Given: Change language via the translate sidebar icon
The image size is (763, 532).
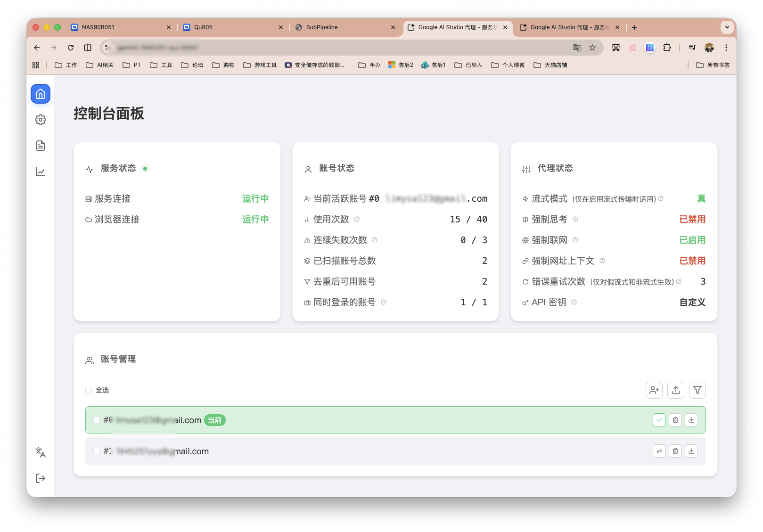Looking at the screenshot, I should (x=41, y=453).
